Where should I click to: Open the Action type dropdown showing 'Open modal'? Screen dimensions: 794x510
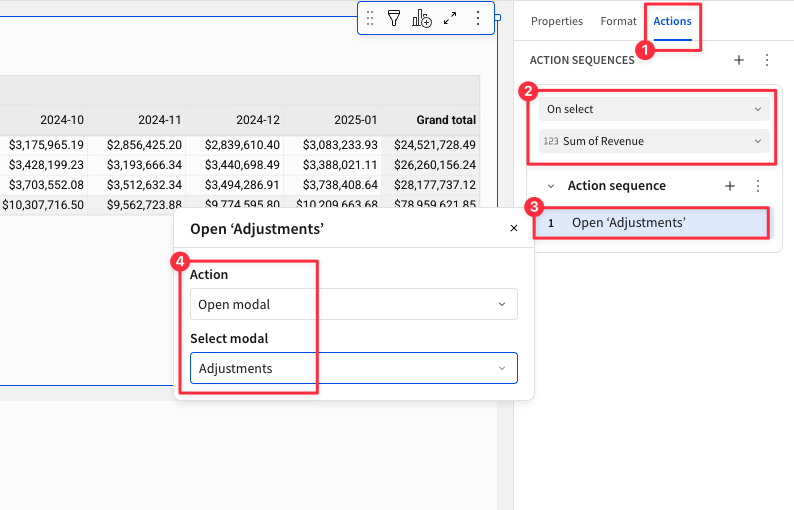click(353, 304)
